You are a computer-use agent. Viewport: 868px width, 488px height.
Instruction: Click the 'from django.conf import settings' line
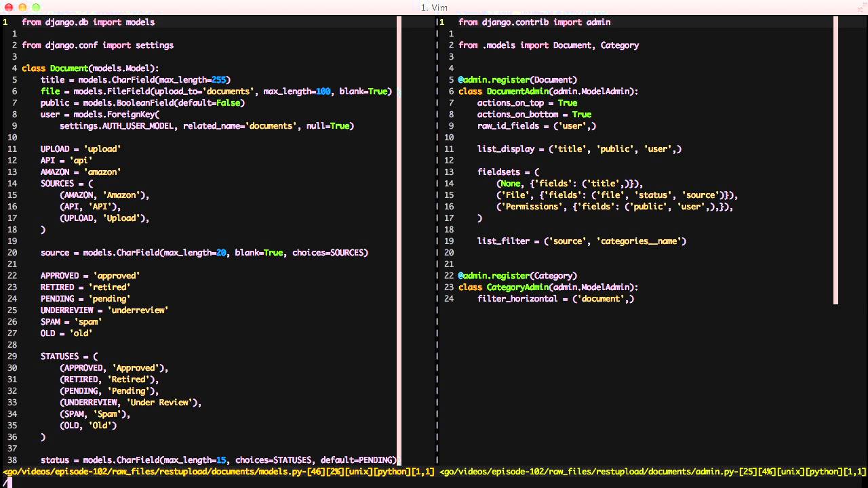(98, 45)
